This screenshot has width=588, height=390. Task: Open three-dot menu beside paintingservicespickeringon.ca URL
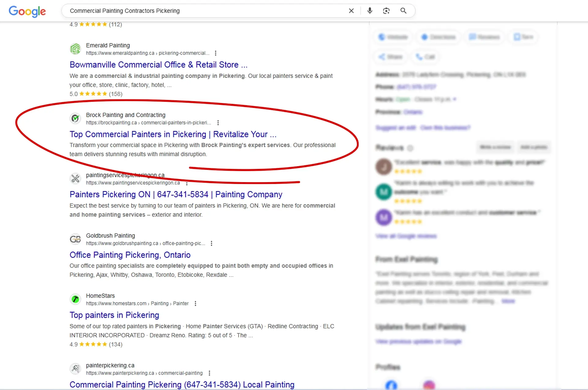(187, 183)
